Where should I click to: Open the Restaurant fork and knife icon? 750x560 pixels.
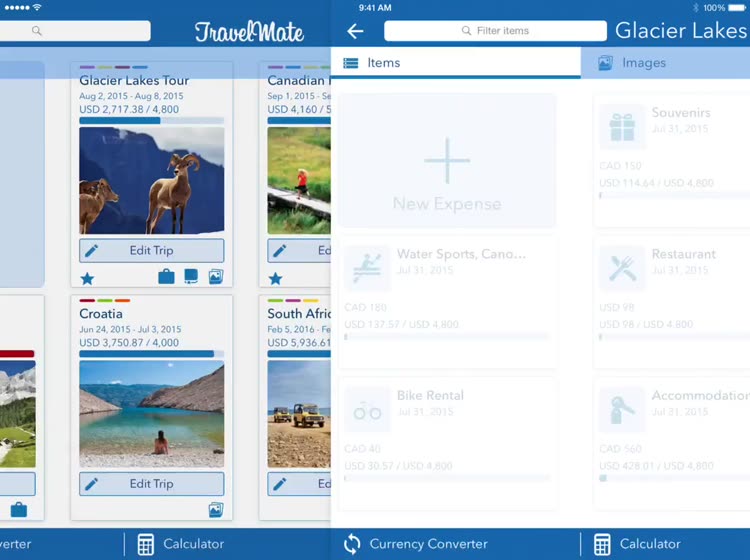(622, 268)
